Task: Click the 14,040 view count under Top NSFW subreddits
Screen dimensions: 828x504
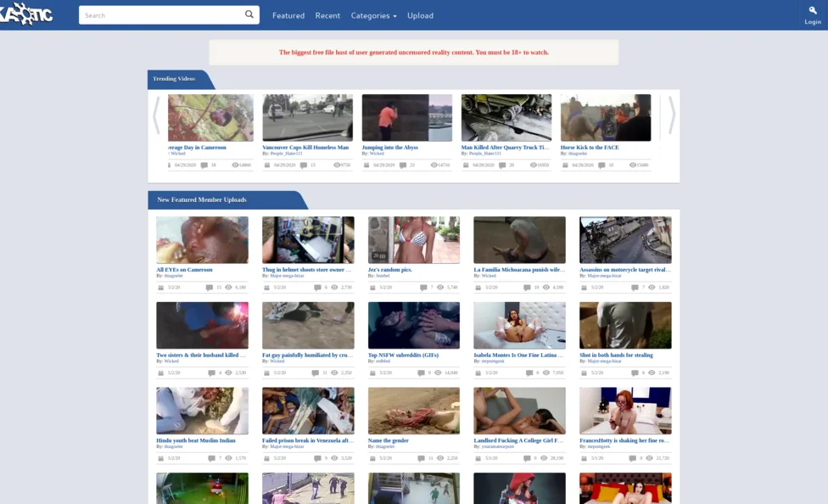Action: [451, 373]
